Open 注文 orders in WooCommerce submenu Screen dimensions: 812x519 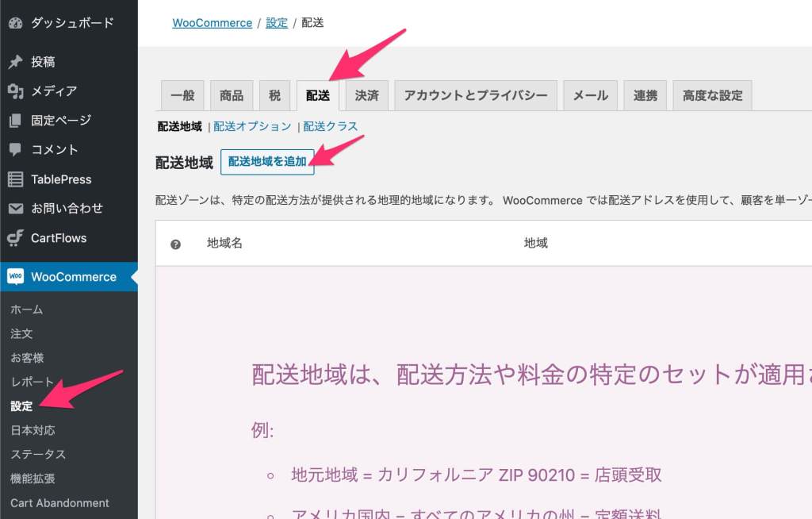pyautogui.click(x=21, y=334)
